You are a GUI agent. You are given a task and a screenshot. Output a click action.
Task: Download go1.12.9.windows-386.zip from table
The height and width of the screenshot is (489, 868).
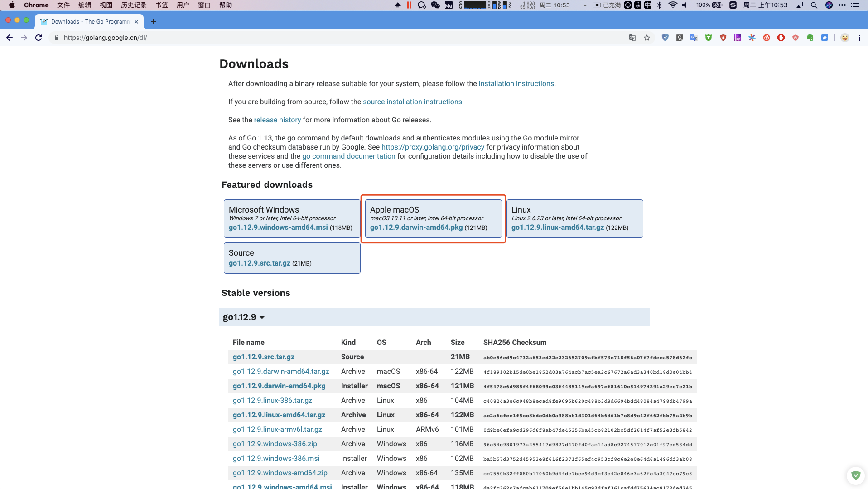[x=275, y=444]
